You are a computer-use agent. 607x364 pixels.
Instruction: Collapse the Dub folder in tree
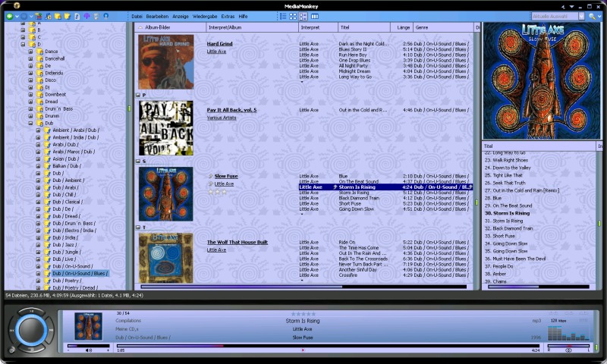click(30, 123)
